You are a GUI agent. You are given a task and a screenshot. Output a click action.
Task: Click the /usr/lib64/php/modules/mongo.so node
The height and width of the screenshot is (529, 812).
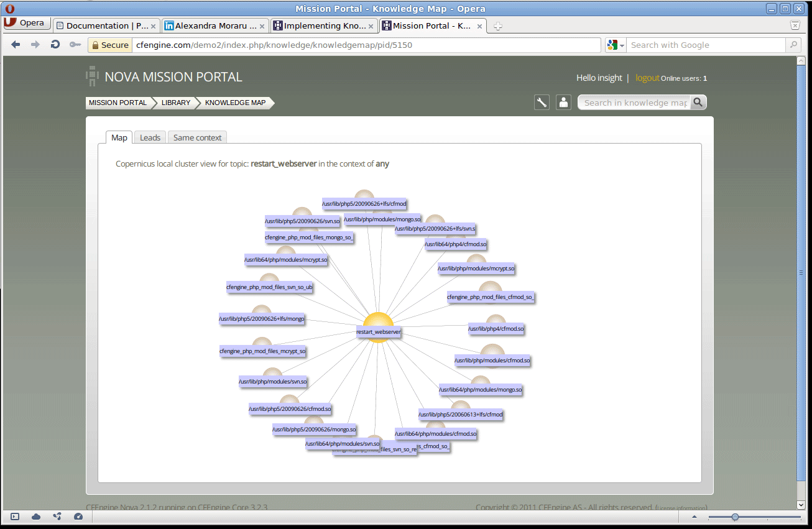(480, 390)
